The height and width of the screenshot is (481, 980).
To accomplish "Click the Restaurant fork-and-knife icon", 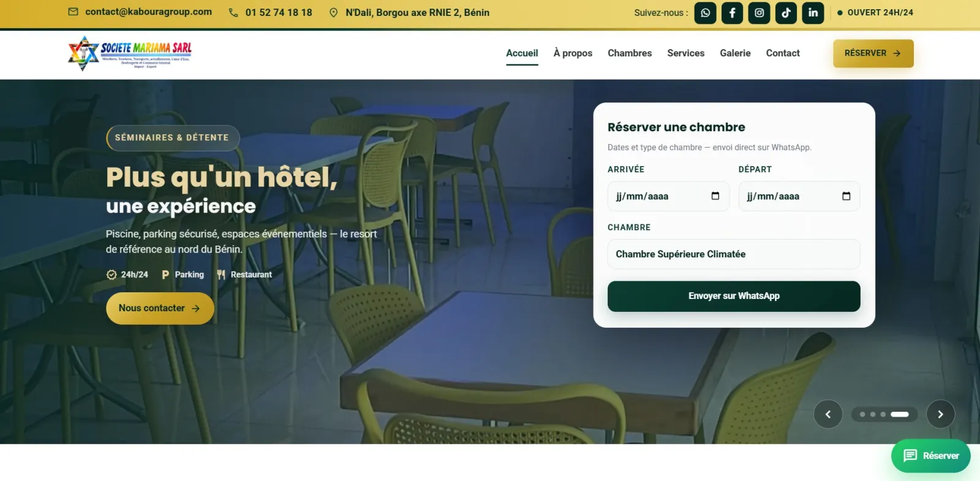I will [221, 275].
